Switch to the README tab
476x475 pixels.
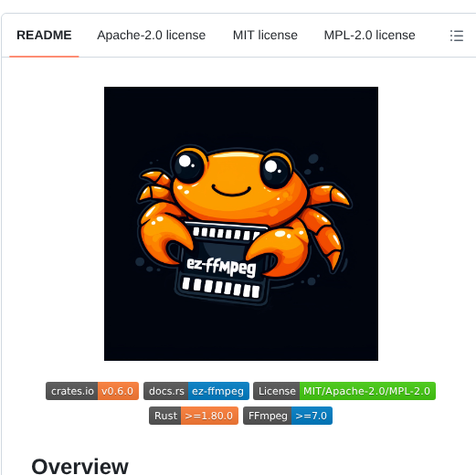[44, 36]
